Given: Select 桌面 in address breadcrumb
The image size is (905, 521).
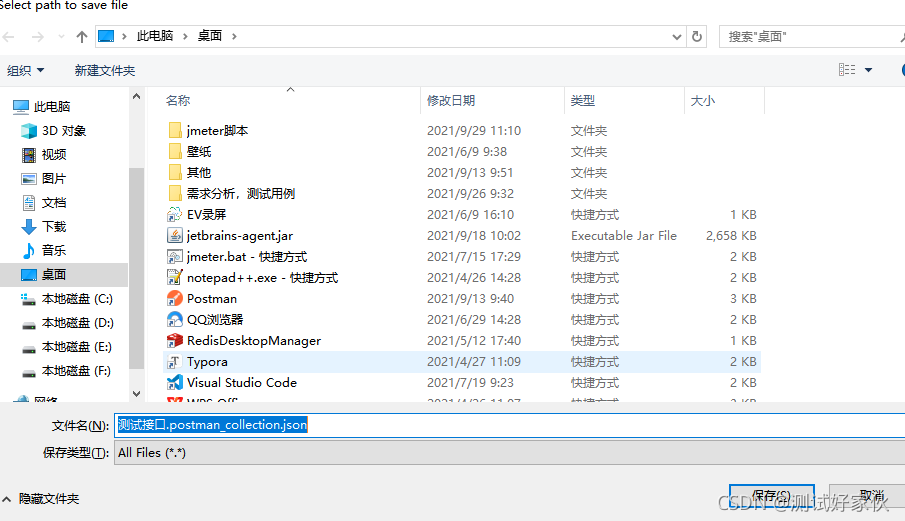Looking at the screenshot, I should click(x=210, y=36).
